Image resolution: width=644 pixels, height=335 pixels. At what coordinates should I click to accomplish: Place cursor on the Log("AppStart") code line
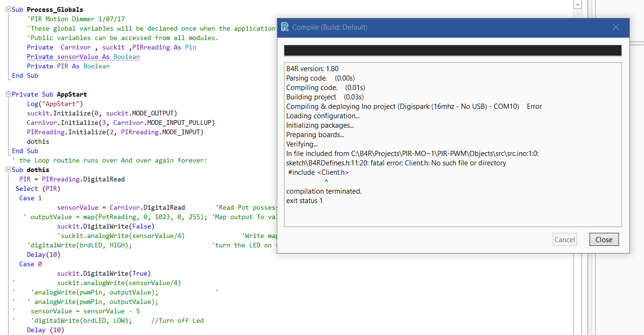tap(55, 104)
